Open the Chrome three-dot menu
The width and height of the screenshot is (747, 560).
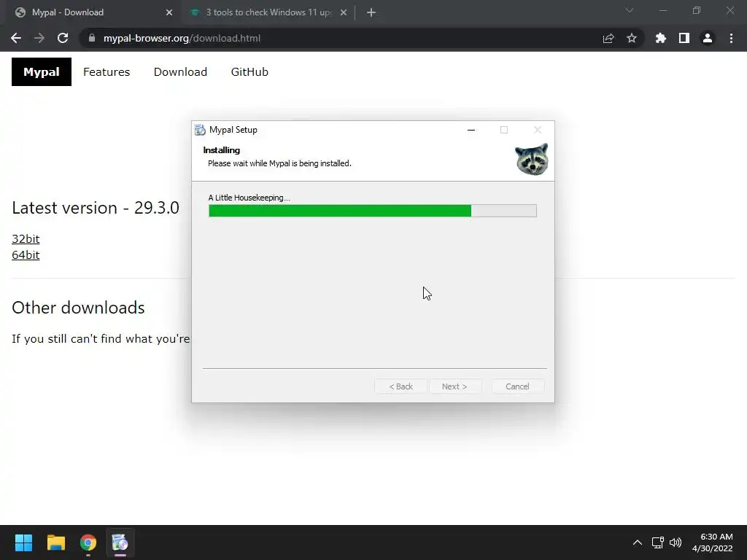[731, 38]
